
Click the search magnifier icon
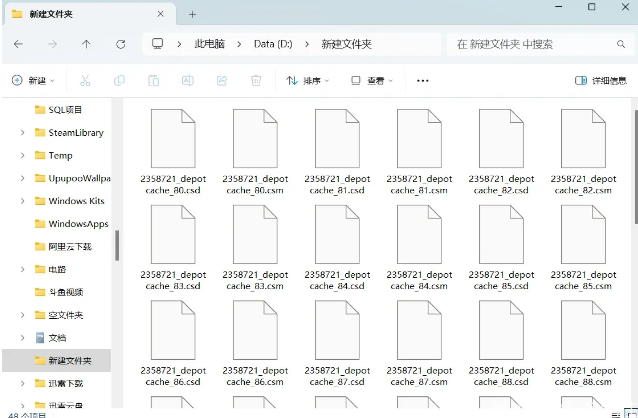click(621, 44)
